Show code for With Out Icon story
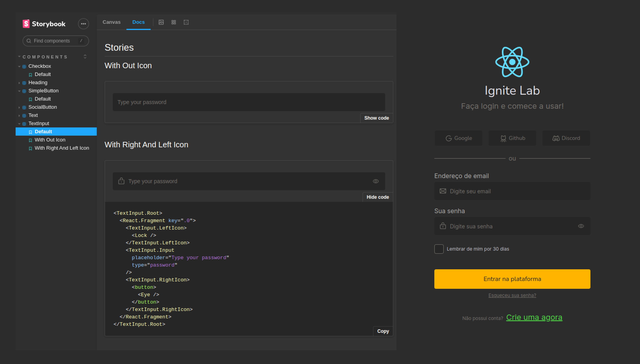 (376, 118)
